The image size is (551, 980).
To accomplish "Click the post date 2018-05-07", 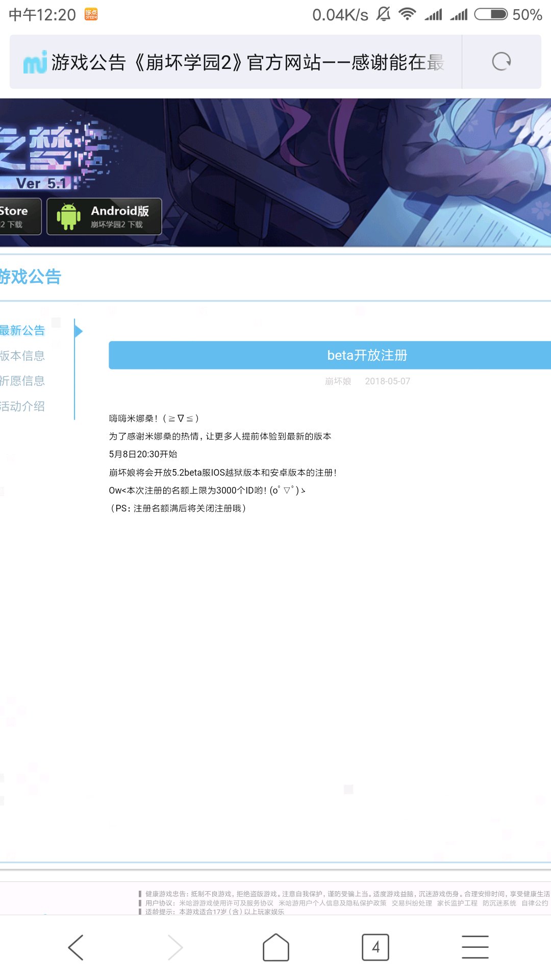I will [387, 381].
